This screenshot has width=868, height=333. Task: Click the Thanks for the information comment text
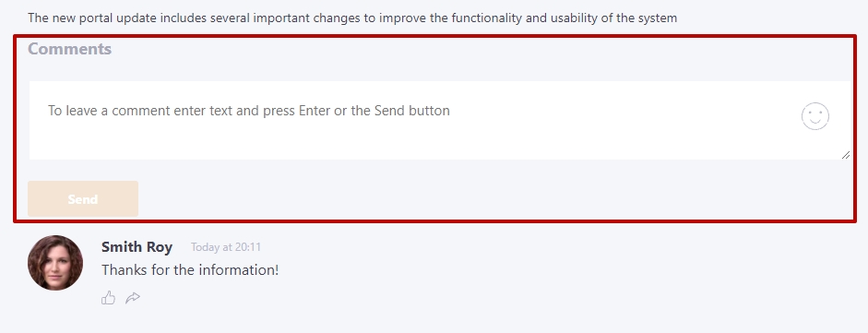(190, 270)
